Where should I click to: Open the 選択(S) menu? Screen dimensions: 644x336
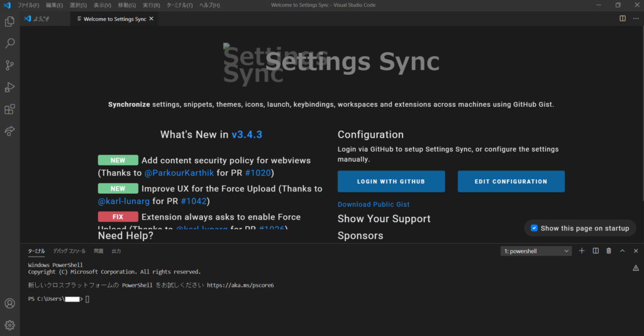click(x=78, y=5)
